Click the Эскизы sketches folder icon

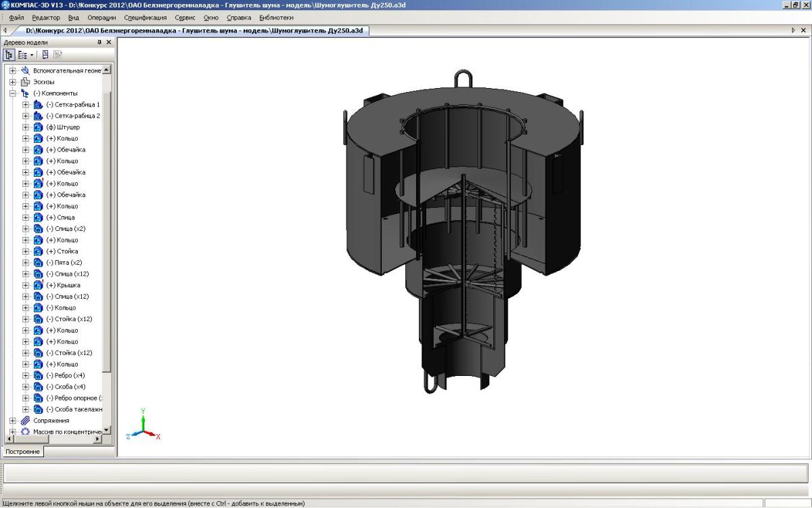26,82
